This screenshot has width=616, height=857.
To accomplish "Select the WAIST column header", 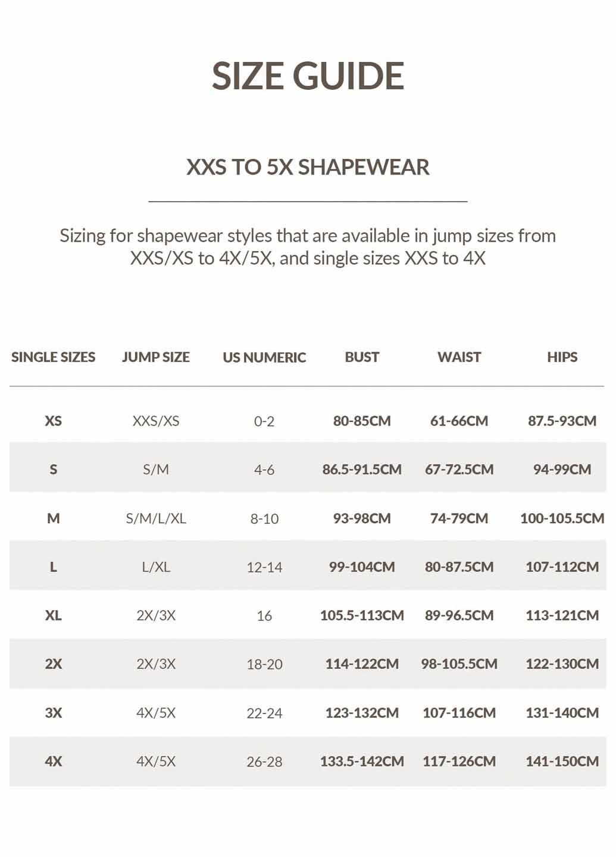I will 459,357.
